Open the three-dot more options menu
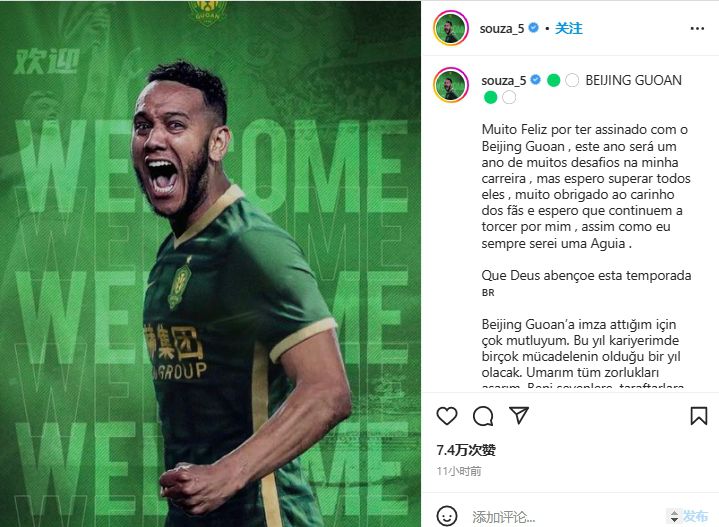The width and height of the screenshot is (719, 527). (x=697, y=28)
